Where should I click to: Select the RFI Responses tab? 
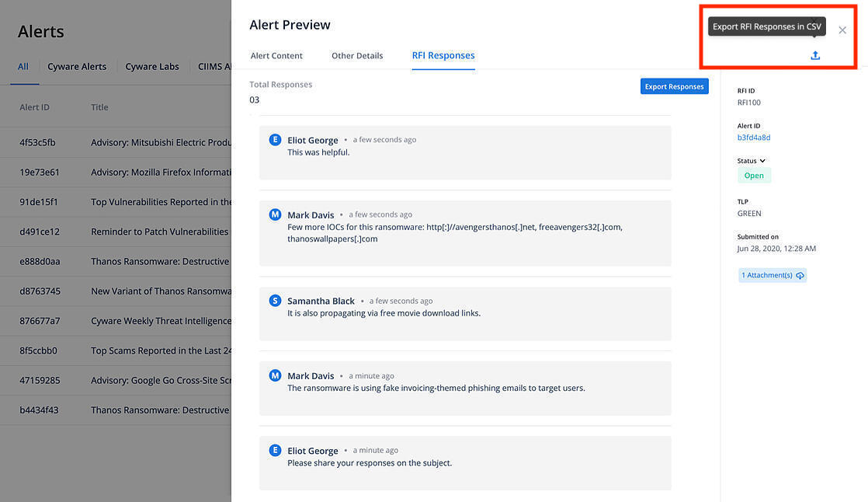point(443,56)
